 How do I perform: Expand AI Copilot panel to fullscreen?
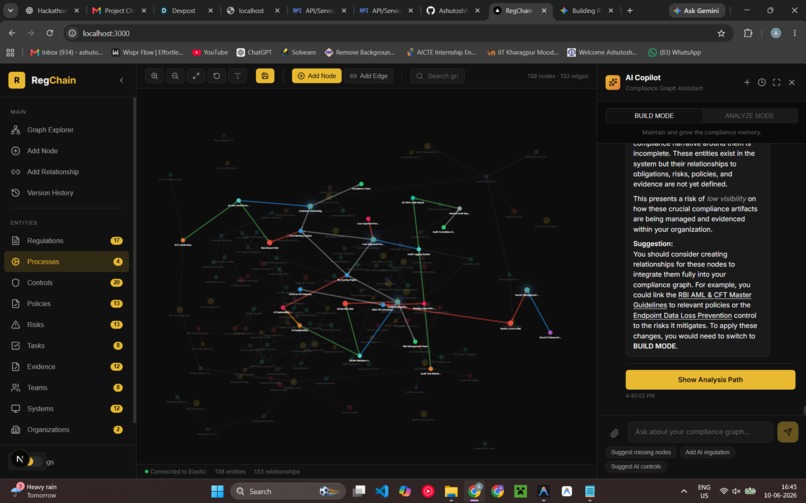click(777, 82)
